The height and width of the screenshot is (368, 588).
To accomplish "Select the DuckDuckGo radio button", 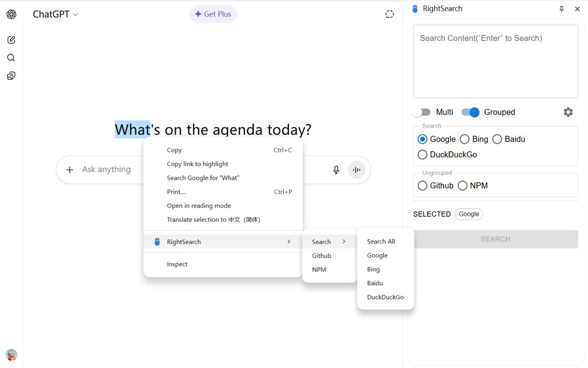I will point(422,155).
